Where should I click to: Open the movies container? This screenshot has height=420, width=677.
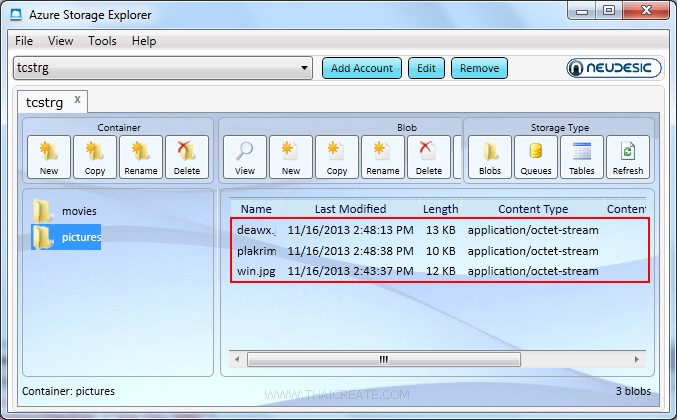point(65,211)
